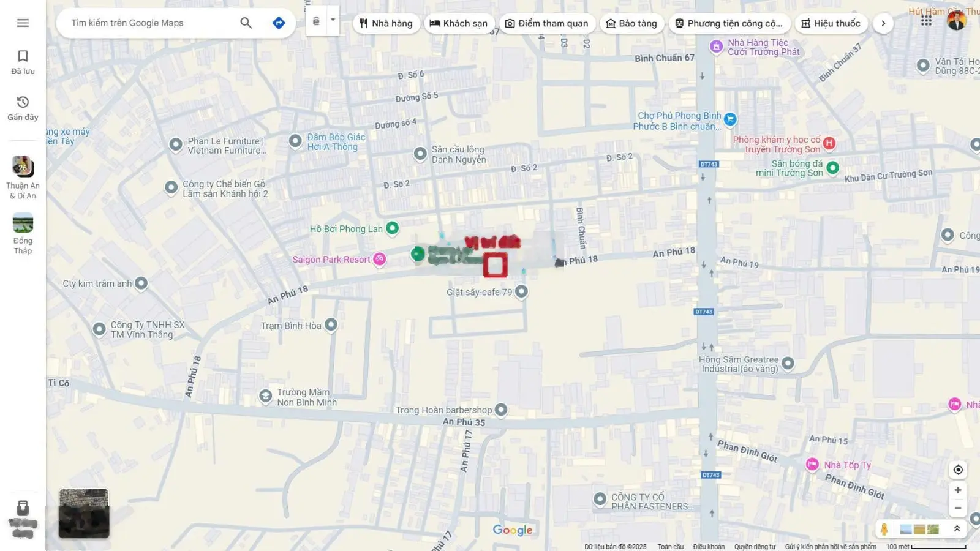Click Toàn cầu footer link
This screenshot has height=551, width=980.
point(671,547)
